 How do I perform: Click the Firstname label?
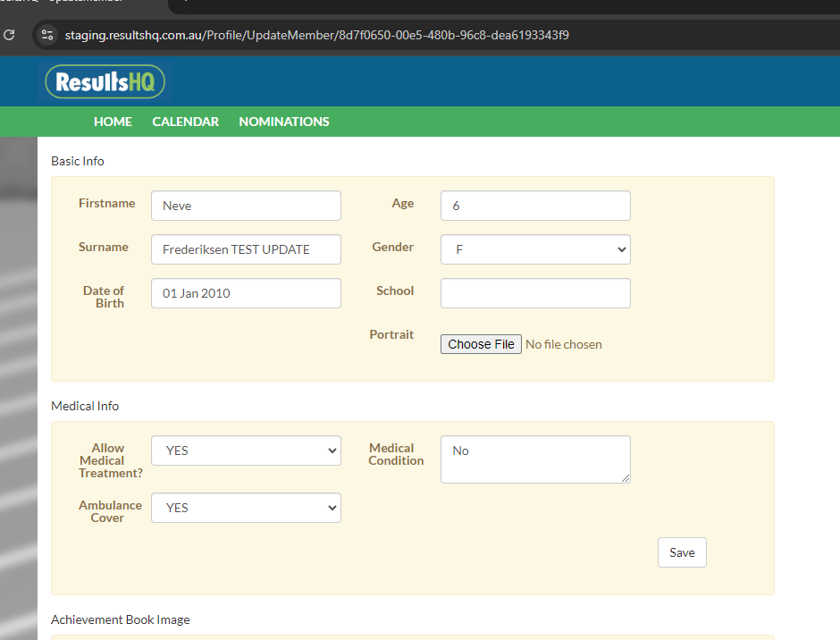tap(106, 203)
